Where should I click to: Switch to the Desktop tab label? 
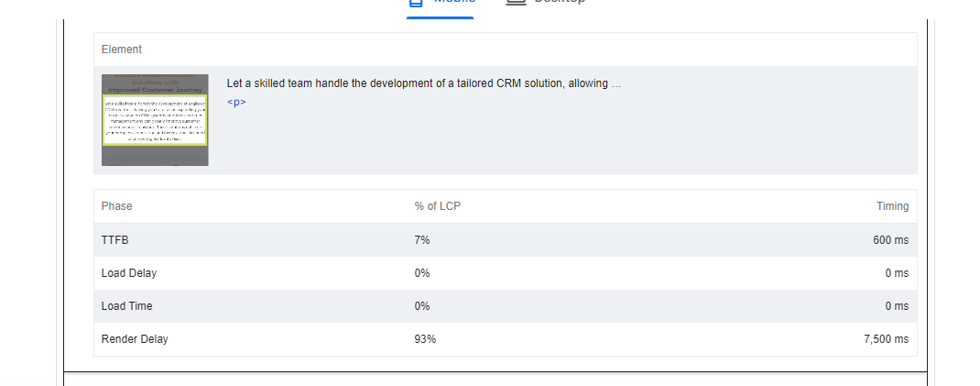tap(560, 2)
